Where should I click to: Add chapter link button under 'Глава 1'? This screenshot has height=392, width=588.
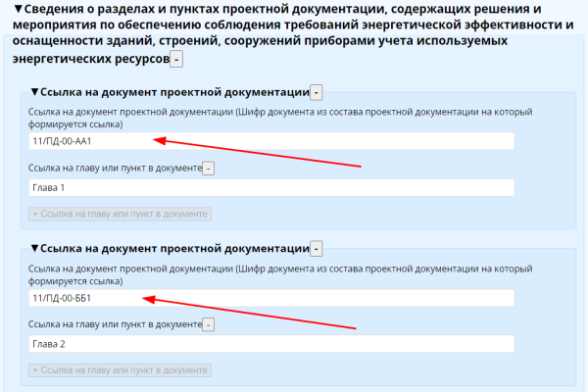point(120,214)
